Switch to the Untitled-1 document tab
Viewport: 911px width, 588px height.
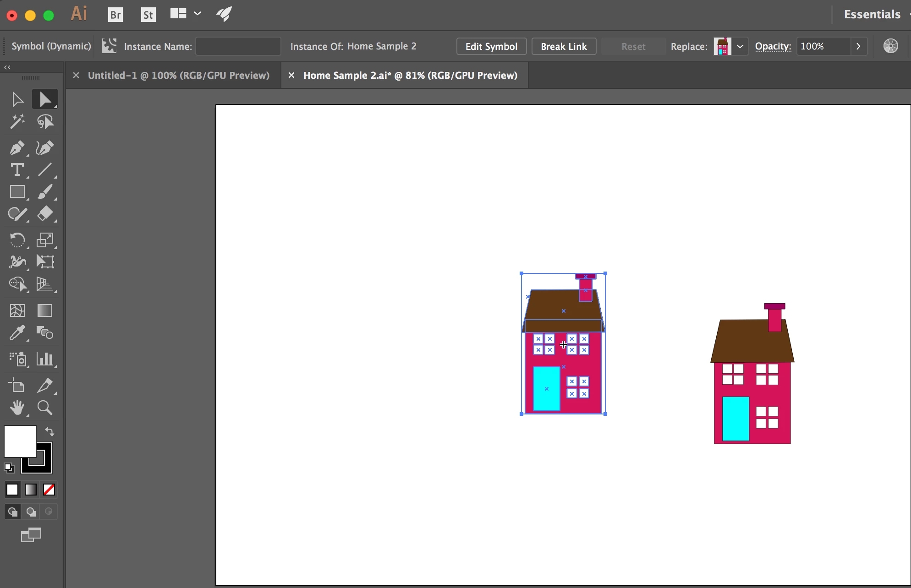click(x=178, y=75)
